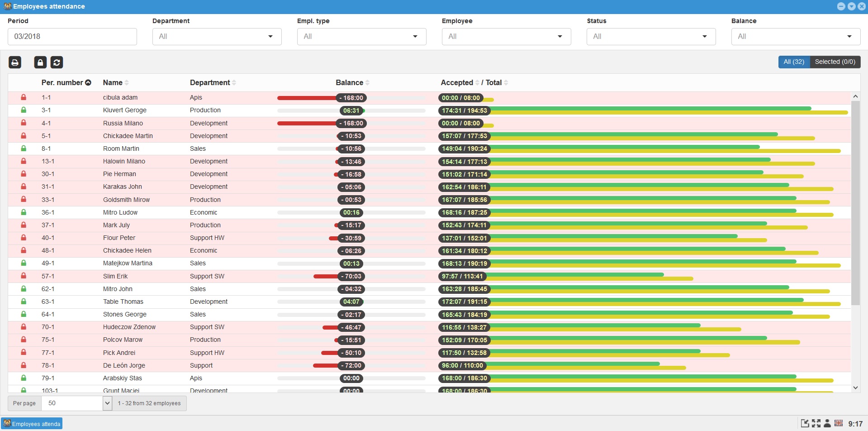
Task: Click the show-desktop icon in the tray
Action: (805, 423)
